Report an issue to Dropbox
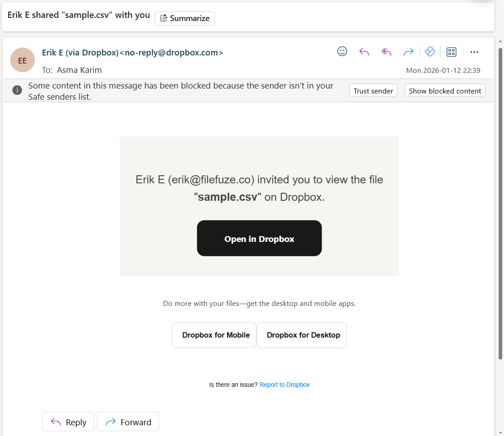The height and width of the screenshot is (436, 504). [x=285, y=384]
